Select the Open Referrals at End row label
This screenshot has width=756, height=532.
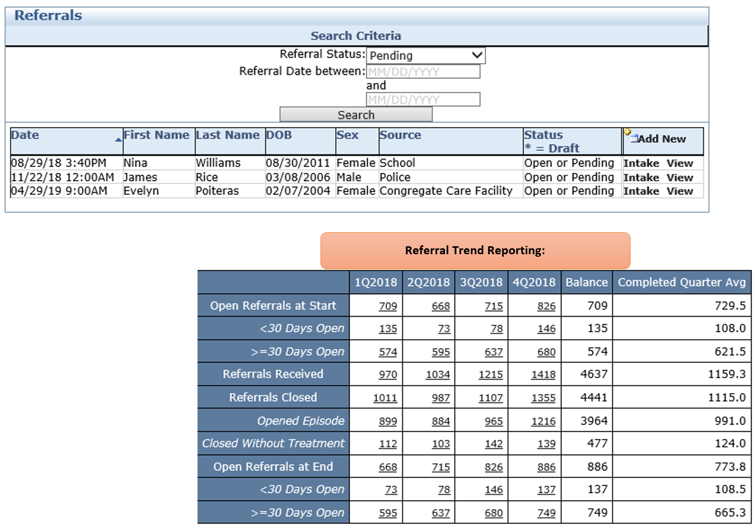pos(273,467)
